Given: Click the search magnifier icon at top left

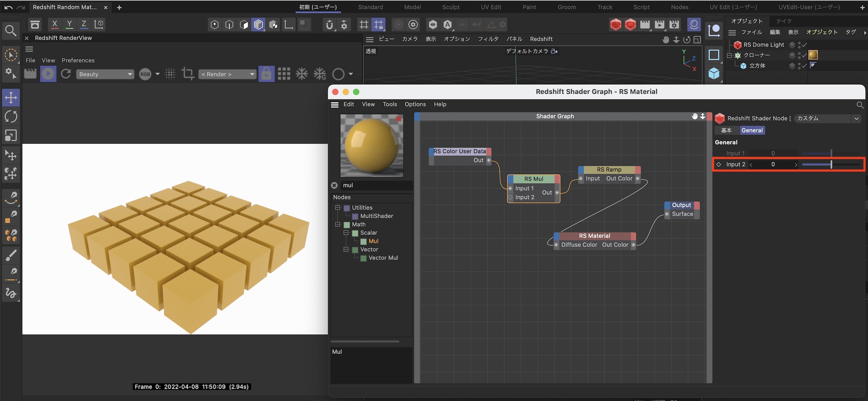Looking at the screenshot, I should point(10,31).
